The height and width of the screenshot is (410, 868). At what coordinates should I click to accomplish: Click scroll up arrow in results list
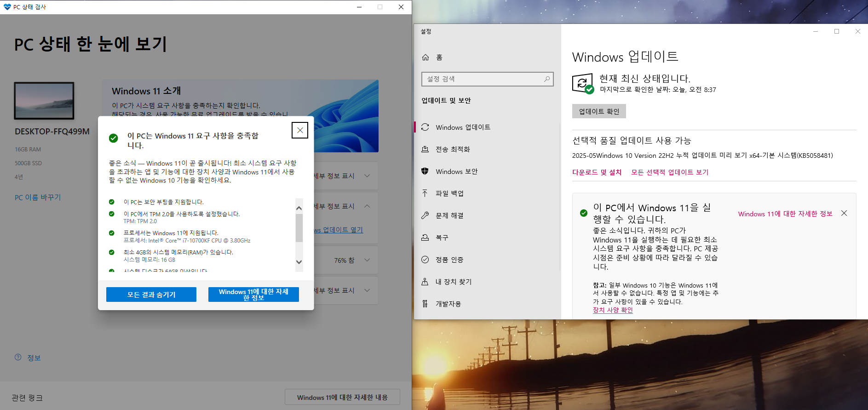[x=299, y=208]
